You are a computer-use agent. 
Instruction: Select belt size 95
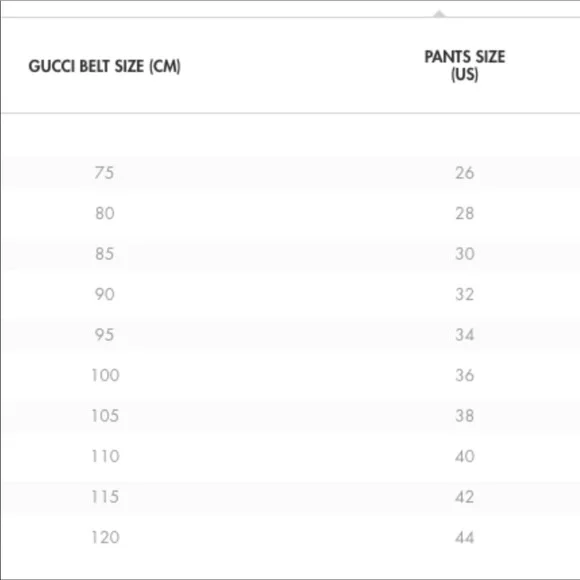click(x=104, y=335)
